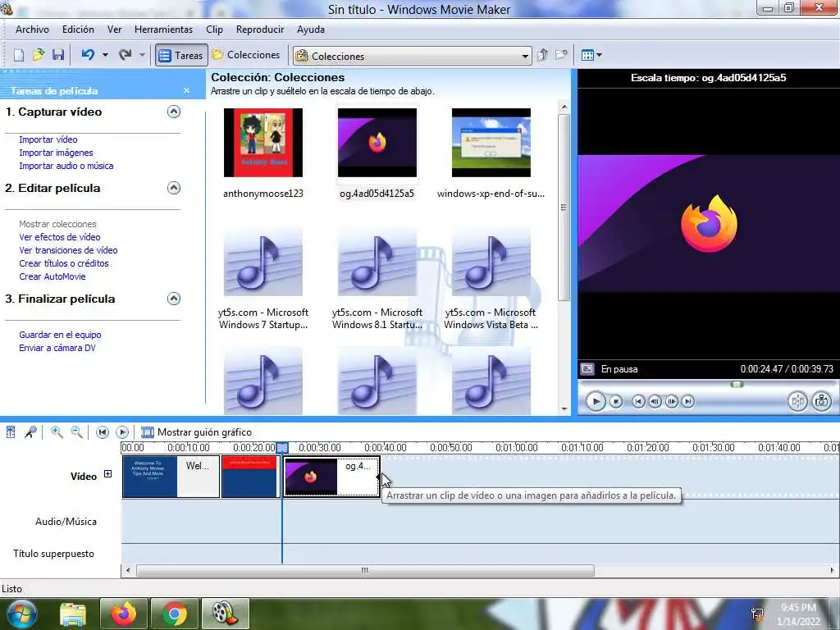Click the preview monitor Stop button

point(616,401)
